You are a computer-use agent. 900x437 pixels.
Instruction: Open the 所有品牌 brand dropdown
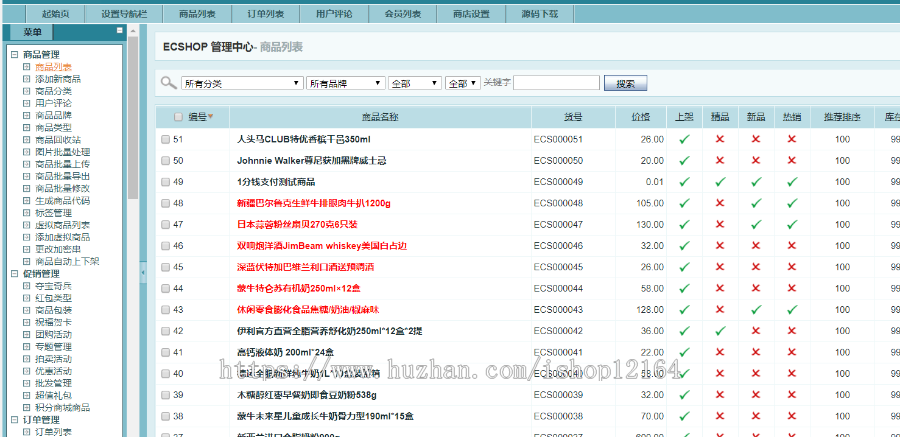[x=346, y=83]
